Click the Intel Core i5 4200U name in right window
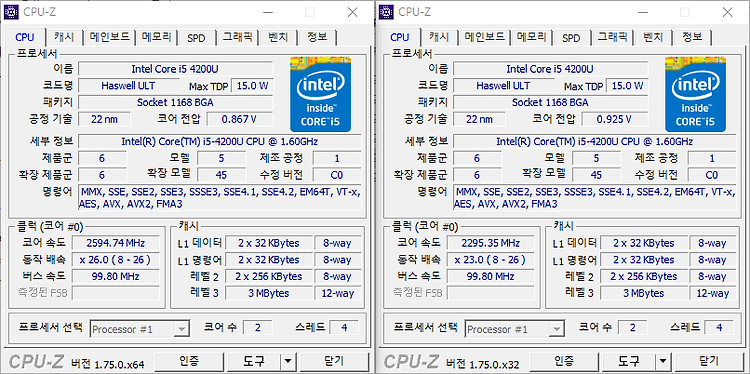The height and width of the screenshot is (374, 750). [x=551, y=69]
